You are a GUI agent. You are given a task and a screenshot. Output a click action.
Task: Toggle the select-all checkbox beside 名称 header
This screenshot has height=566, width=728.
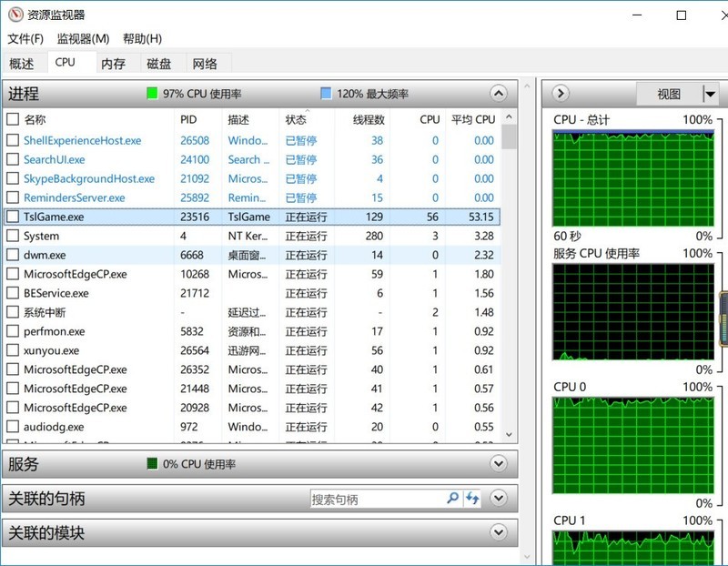(x=13, y=119)
